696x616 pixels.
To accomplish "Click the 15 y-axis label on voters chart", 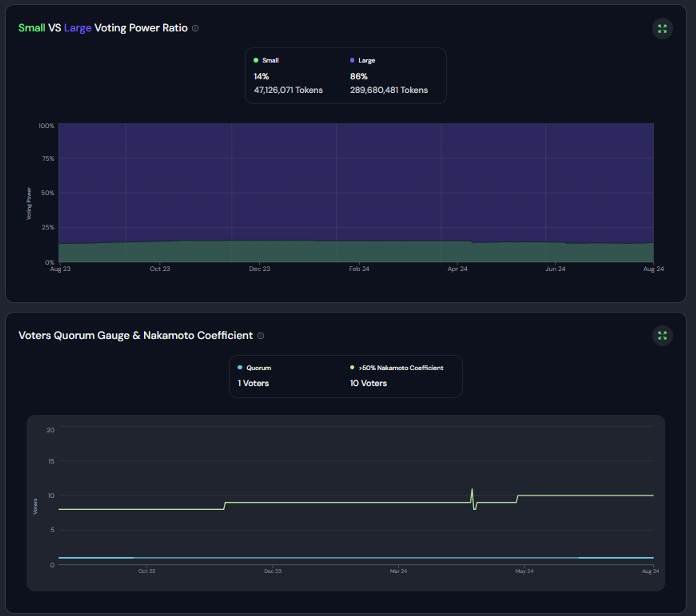I will click(51, 461).
